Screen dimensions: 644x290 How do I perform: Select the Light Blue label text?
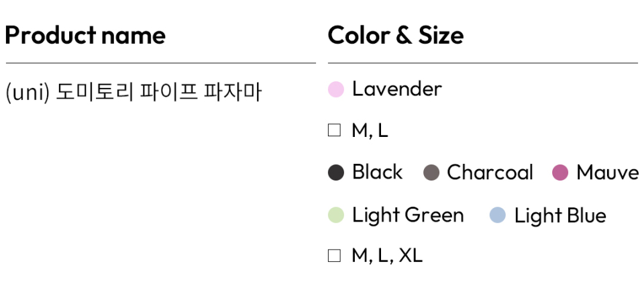click(560, 215)
